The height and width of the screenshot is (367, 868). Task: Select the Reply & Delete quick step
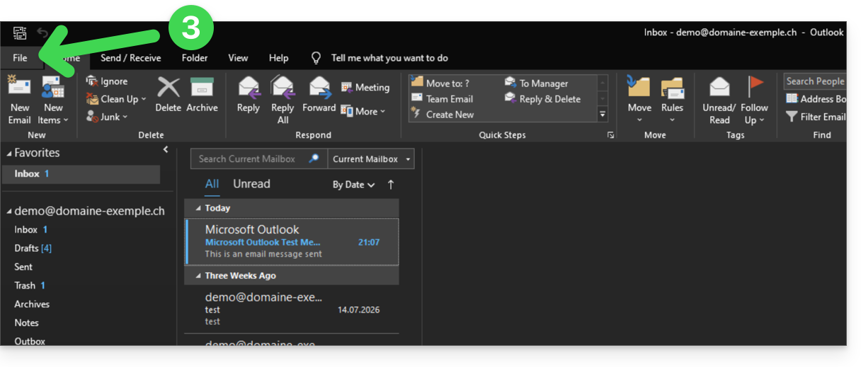tap(542, 99)
